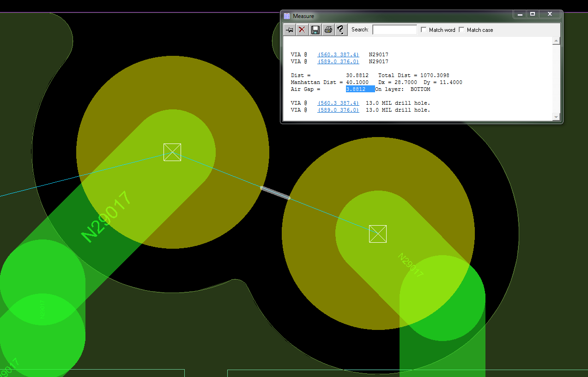
Task: Open help with the question mark icon
Action: coord(340,30)
